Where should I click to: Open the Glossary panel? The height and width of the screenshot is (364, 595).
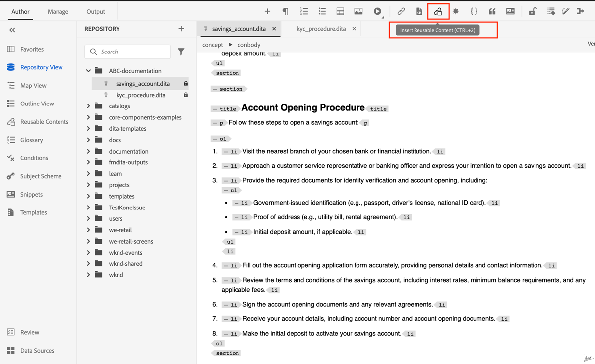30,140
